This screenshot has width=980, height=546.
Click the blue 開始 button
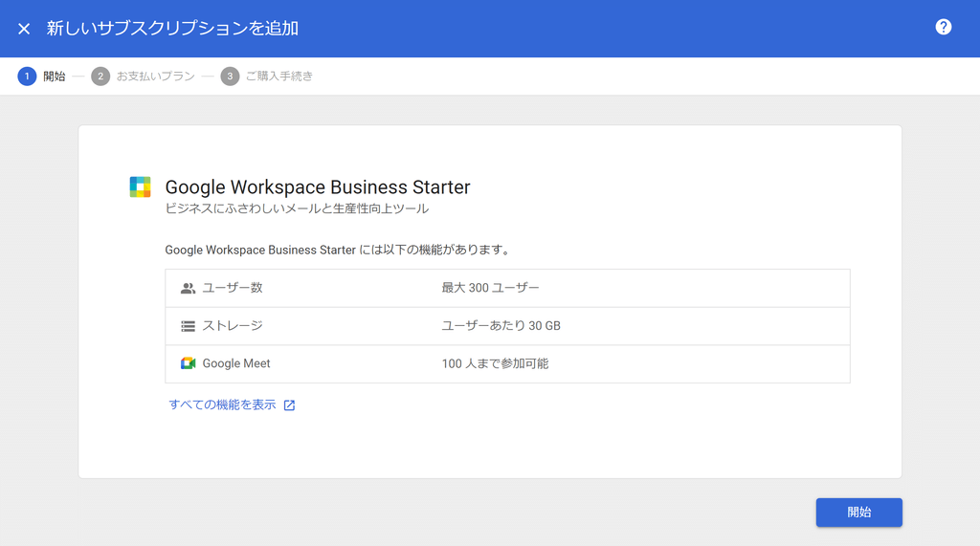(x=858, y=513)
